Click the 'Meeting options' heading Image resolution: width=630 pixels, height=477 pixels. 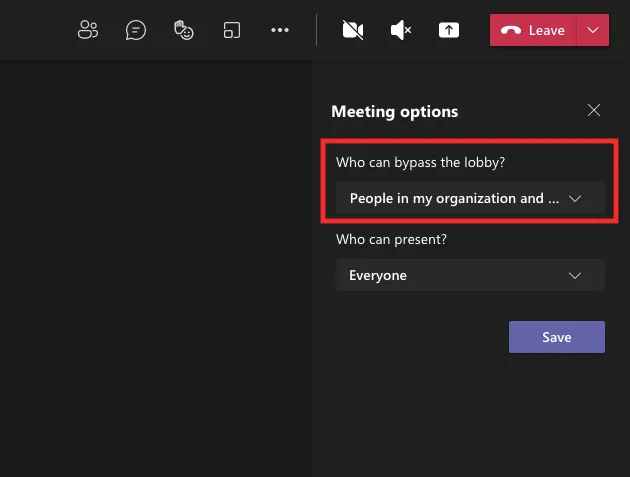[x=395, y=111]
